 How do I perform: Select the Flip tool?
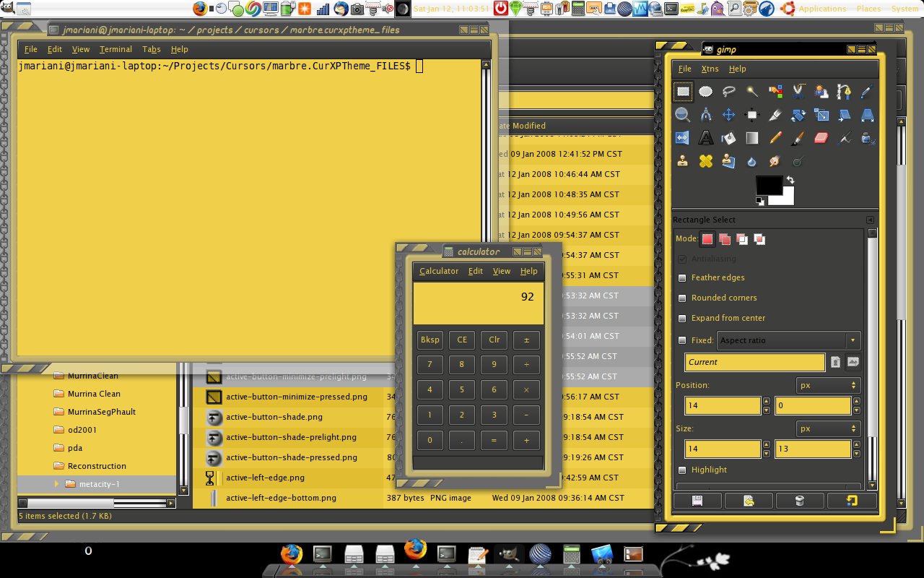(x=682, y=137)
